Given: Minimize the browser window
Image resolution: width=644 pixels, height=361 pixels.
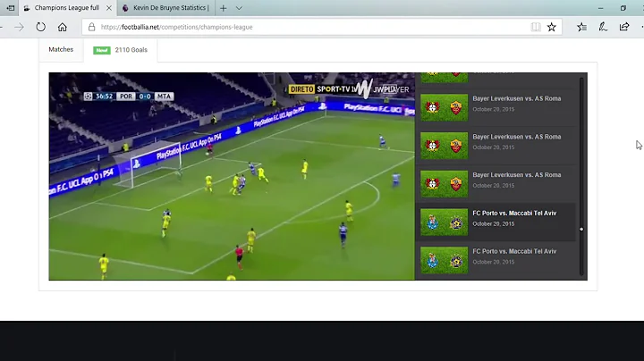Looking at the screenshot, I should point(600,8).
